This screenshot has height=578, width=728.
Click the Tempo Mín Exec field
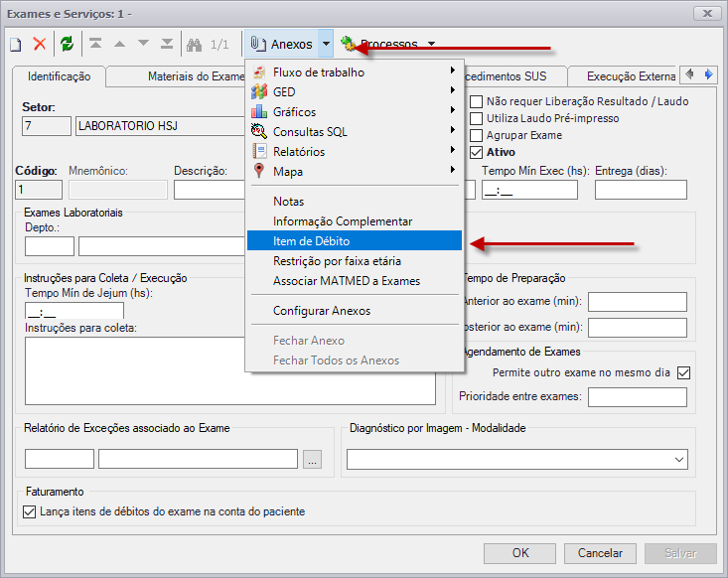529,190
